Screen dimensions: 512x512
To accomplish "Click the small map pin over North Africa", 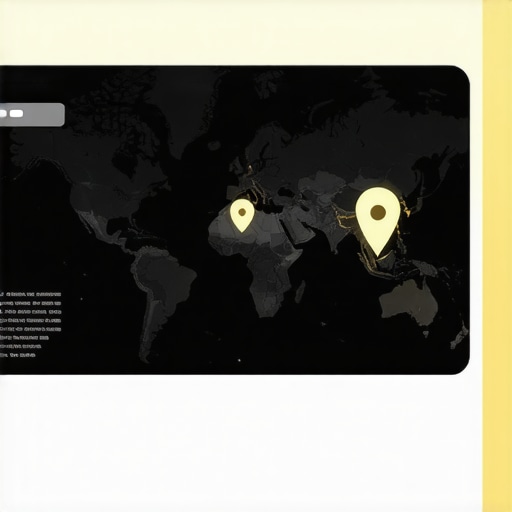I will [242, 215].
